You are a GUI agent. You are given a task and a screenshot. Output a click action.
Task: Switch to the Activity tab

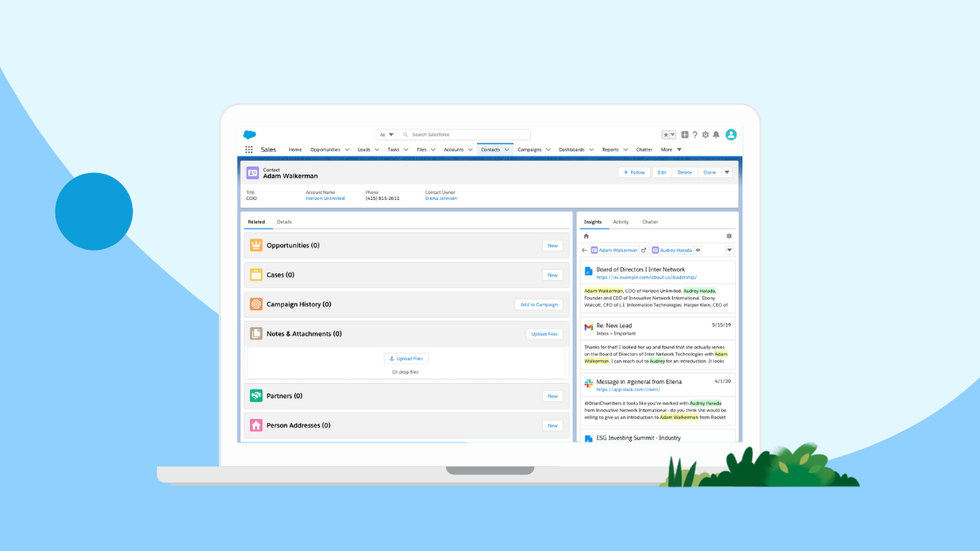tap(621, 221)
